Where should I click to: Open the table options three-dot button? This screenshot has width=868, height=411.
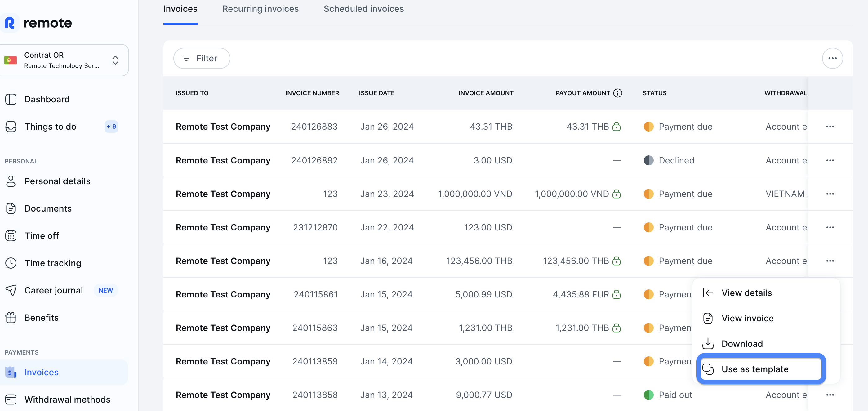click(x=832, y=58)
